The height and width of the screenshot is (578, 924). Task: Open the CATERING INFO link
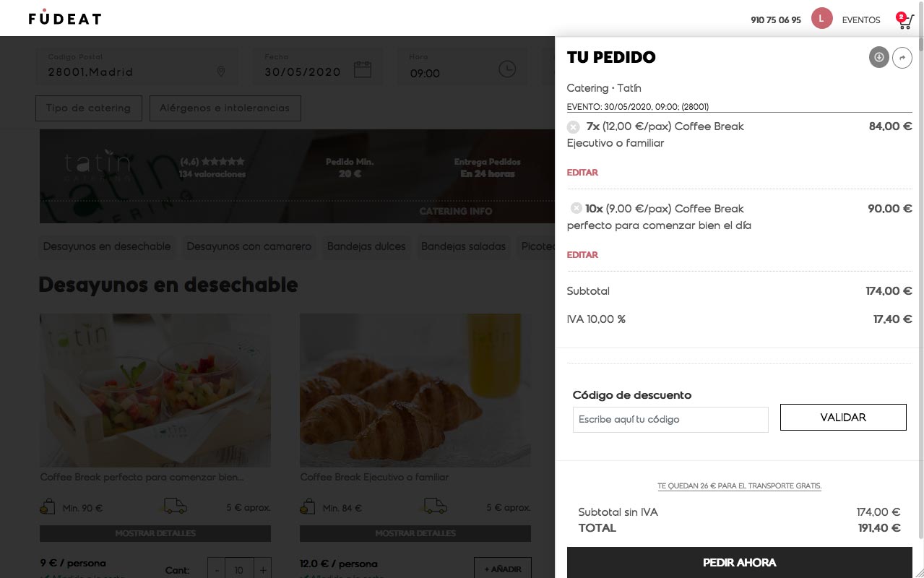click(x=456, y=212)
